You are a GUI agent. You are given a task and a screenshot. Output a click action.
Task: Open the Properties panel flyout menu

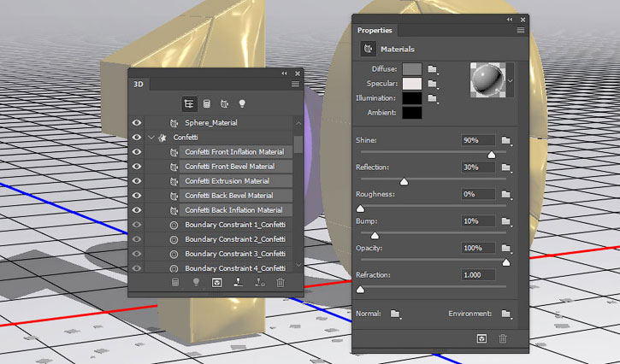coord(521,31)
